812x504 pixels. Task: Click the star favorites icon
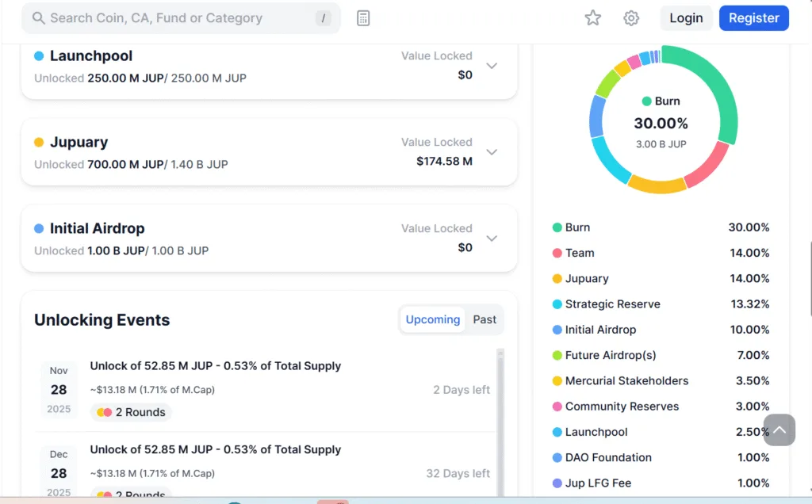coord(592,18)
